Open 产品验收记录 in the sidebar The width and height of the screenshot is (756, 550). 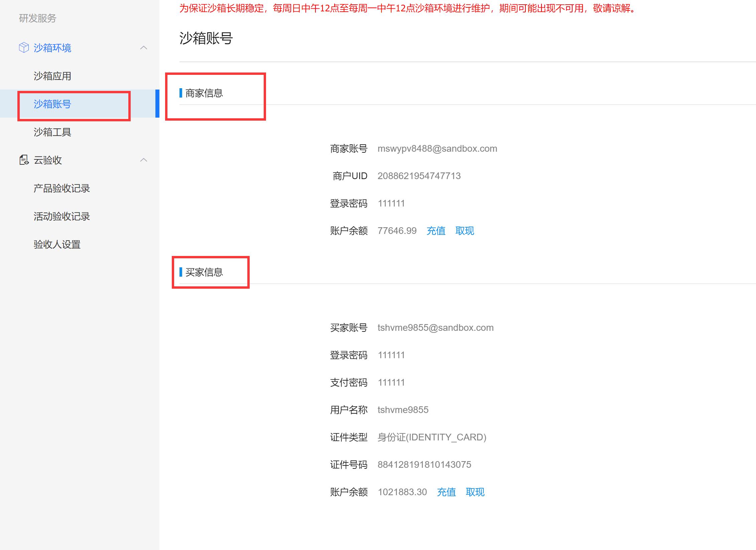(x=62, y=188)
